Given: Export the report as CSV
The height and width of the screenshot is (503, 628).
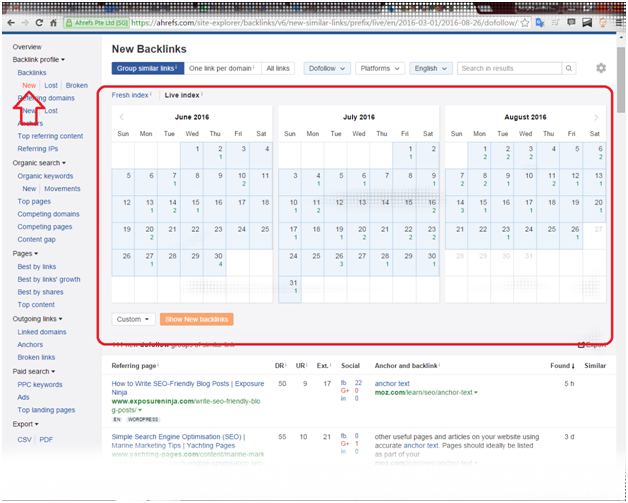Looking at the screenshot, I should (x=24, y=439).
